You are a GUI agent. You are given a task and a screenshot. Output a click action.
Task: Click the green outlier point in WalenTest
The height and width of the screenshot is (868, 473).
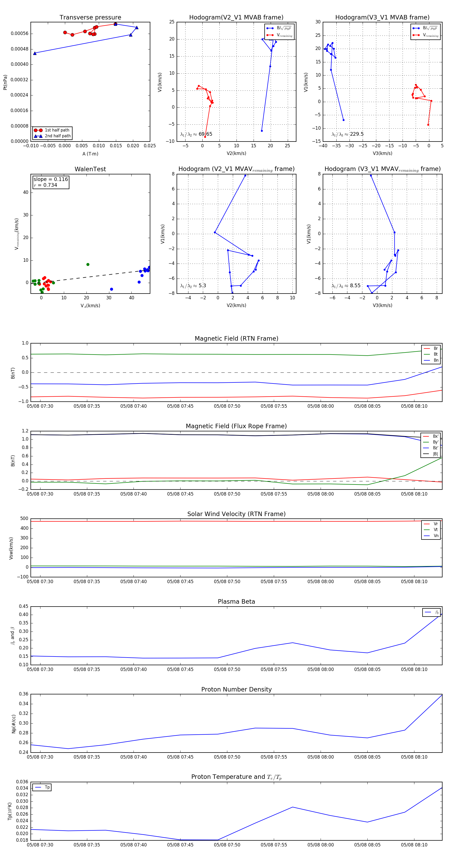coord(88,265)
